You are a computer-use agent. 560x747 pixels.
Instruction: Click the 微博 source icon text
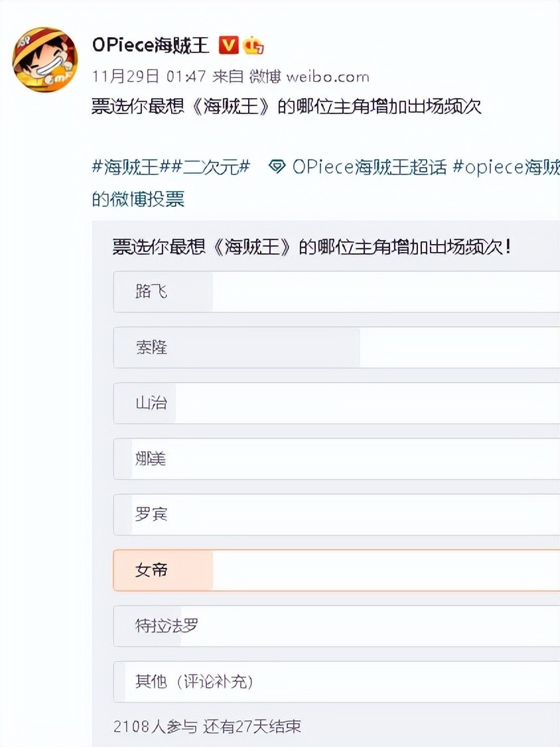[x=261, y=76]
